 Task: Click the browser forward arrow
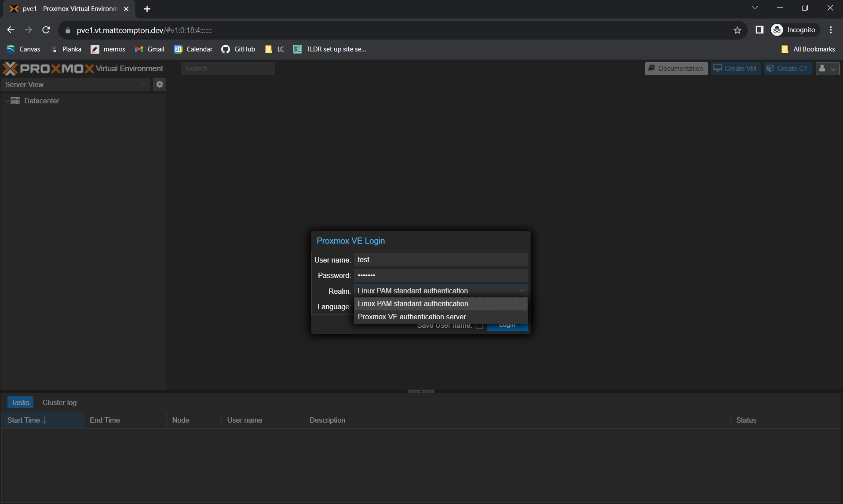point(29,30)
